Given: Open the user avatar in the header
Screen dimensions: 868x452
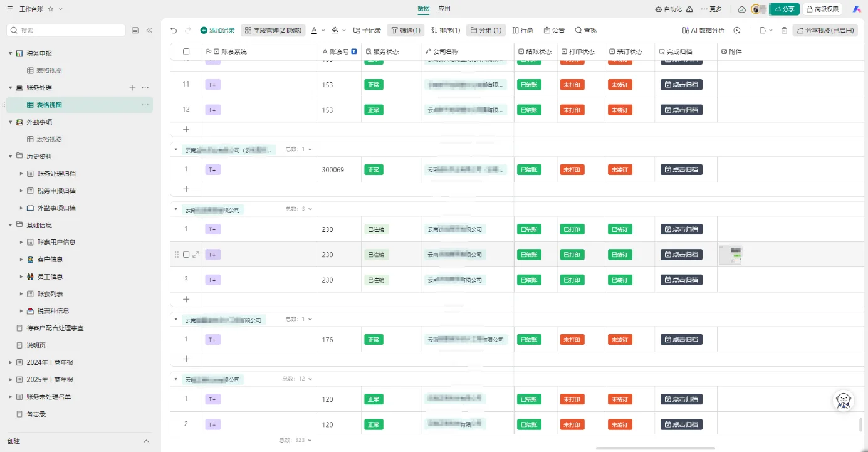Looking at the screenshot, I should click(x=755, y=9).
